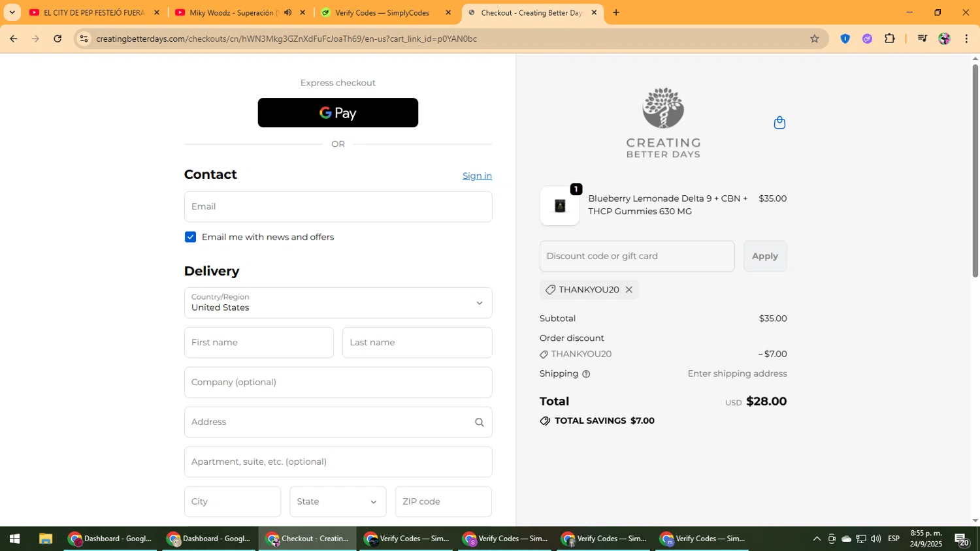This screenshot has height=551, width=980.
Task: Focus the First name field
Action: [259, 343]
